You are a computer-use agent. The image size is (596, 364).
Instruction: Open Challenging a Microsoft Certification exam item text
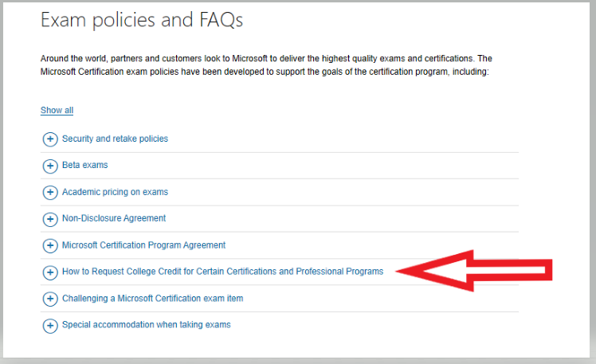point(153,298)
